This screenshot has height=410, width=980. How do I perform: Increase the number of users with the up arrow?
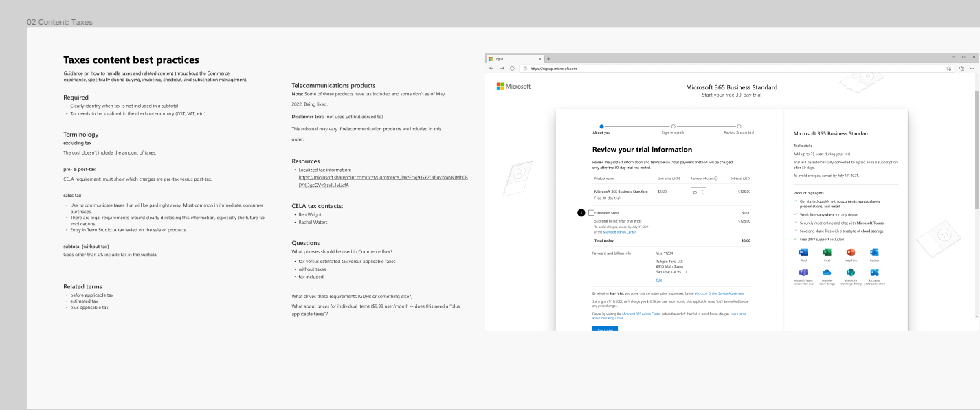tap(703, 190)
